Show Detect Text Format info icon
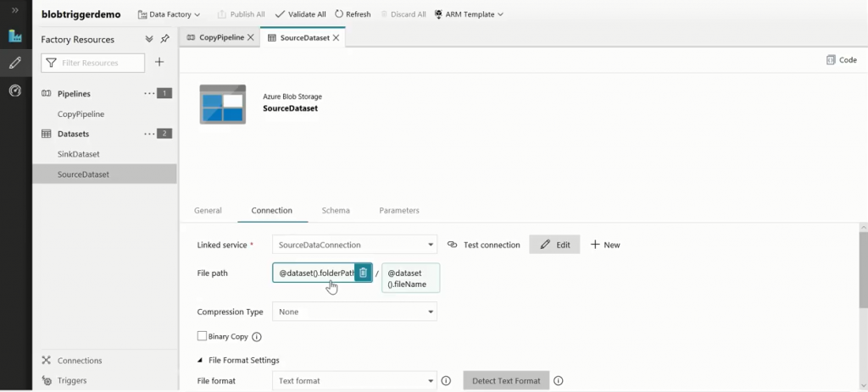Screen dimensions: 868x392 tap(559, 380)
